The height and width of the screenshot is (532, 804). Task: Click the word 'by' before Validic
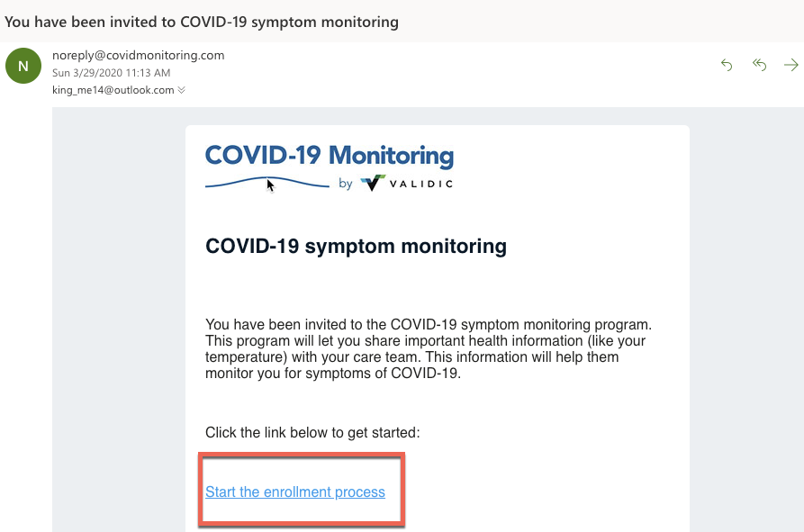(346, 184)
